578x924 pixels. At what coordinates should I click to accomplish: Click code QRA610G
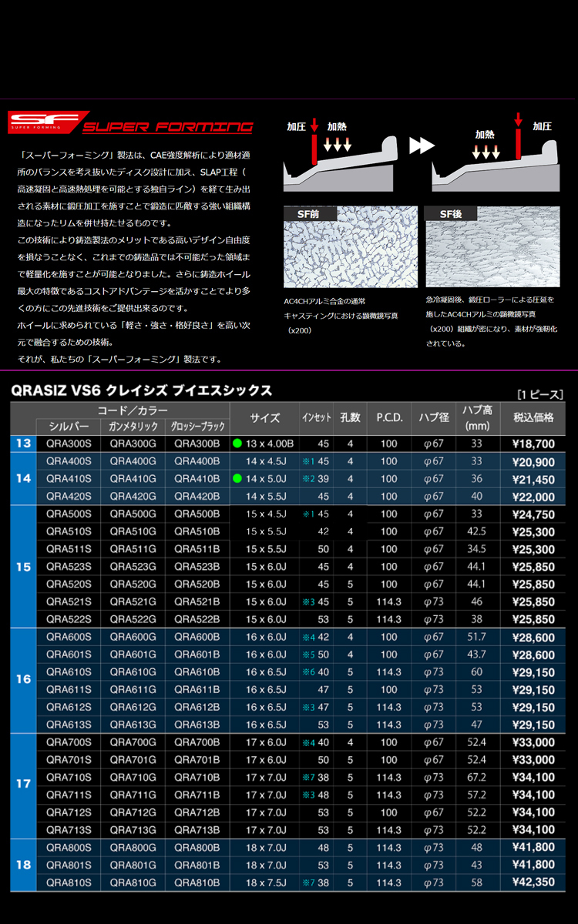[x=133, y=672]
